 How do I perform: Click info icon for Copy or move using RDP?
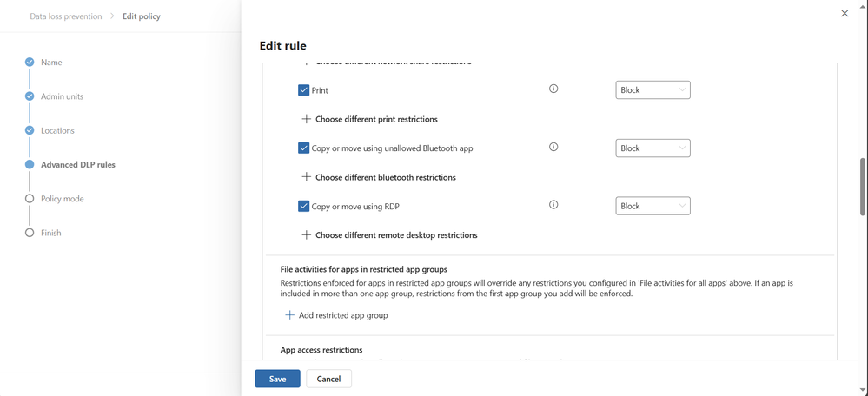(x=553, y=205)
